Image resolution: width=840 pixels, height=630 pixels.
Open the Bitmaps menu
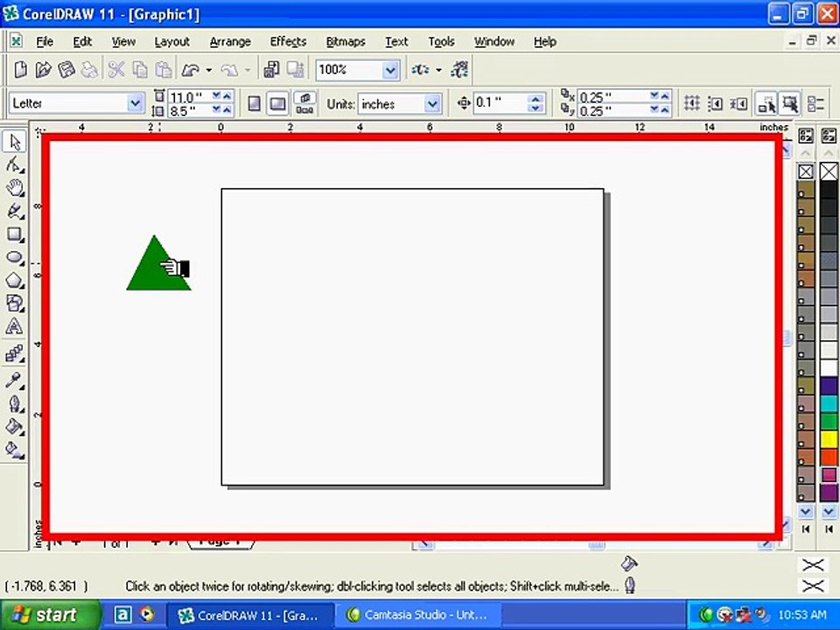pyautogui.click(x=346, y=41)
